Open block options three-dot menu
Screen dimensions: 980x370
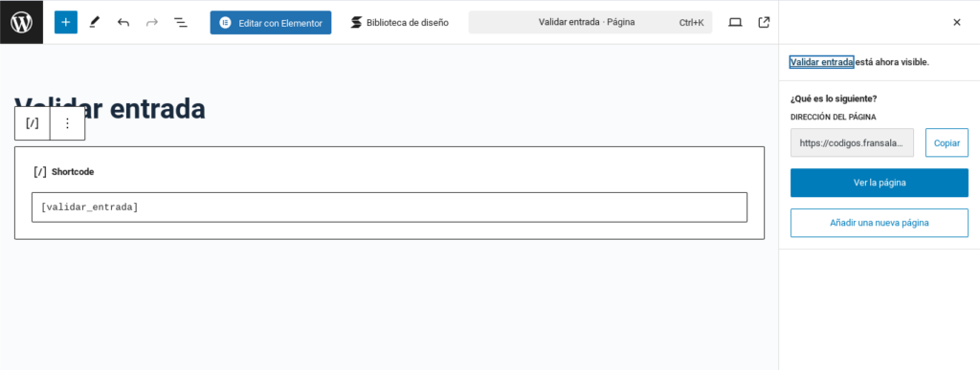pos(68,123)
